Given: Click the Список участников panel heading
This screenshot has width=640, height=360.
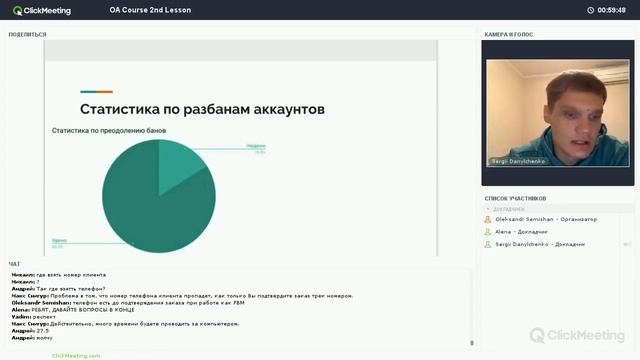Looking at the screenshot, I should (x=515, y=198).
